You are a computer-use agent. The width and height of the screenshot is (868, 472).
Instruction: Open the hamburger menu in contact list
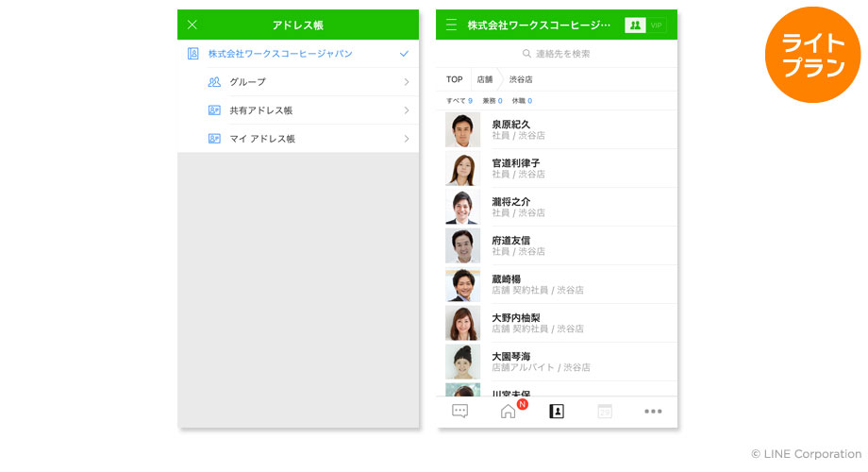451,25
